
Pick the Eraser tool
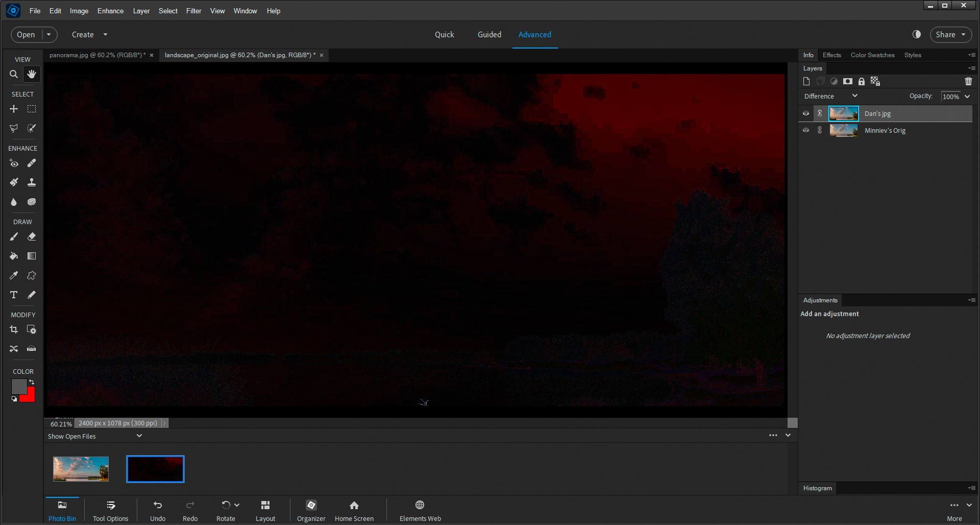click(x=32, y=237)
